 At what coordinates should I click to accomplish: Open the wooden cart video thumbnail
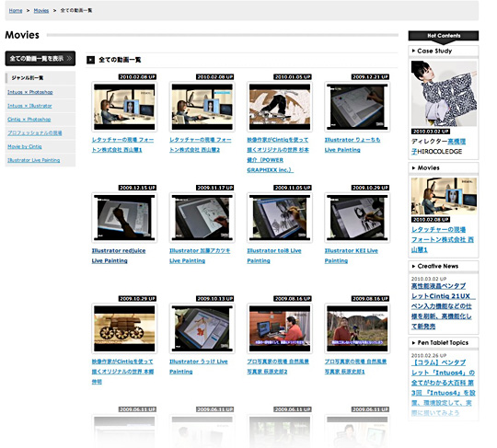coord(124,328)
